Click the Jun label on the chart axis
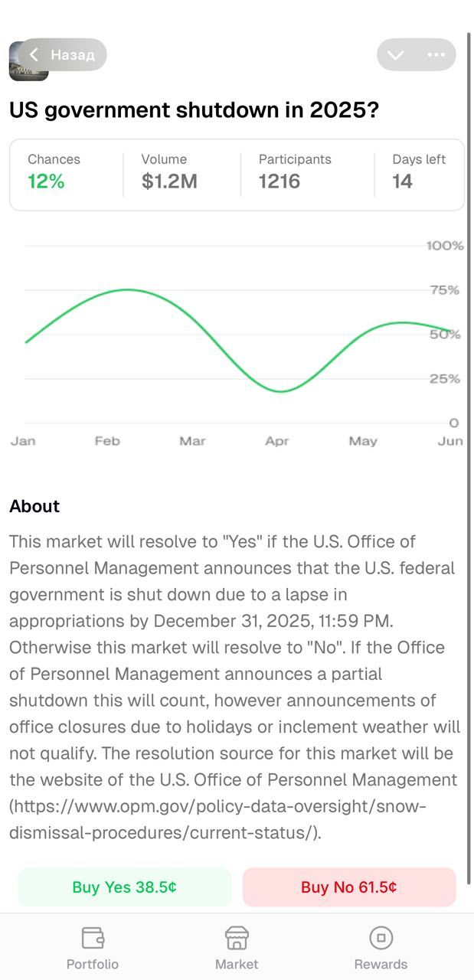The image size is (474, 980). [x=451, y=441]
